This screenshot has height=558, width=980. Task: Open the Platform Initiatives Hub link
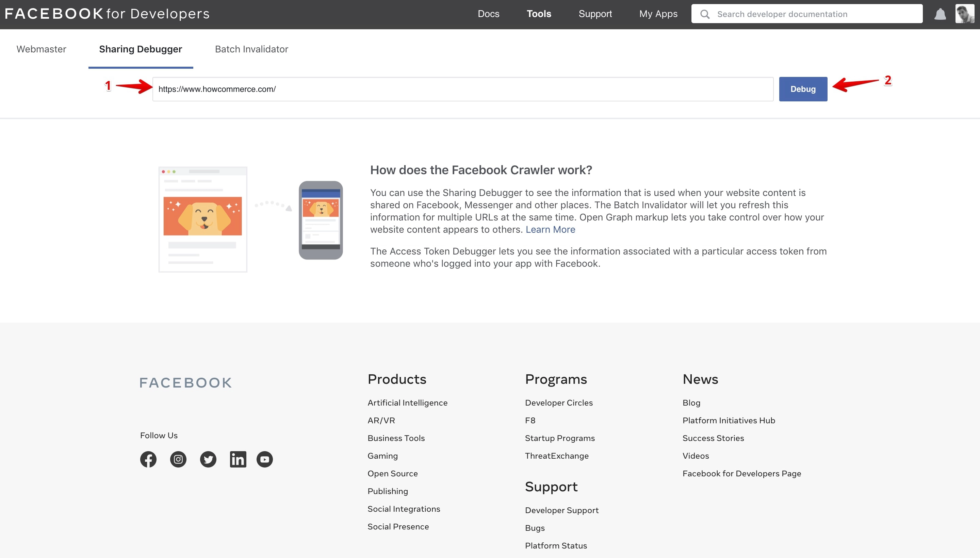click(x=729, y=420)
